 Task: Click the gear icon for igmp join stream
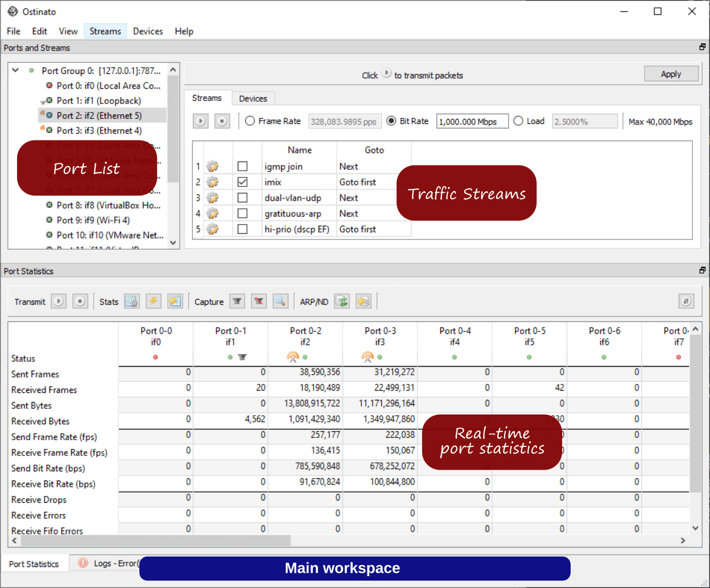(x=212, y=167)
